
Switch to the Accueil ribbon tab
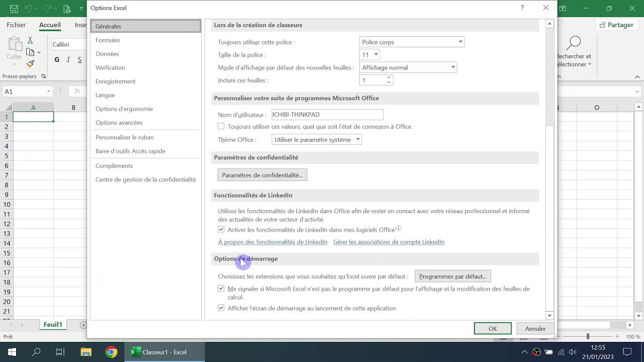tap(50, 25)
